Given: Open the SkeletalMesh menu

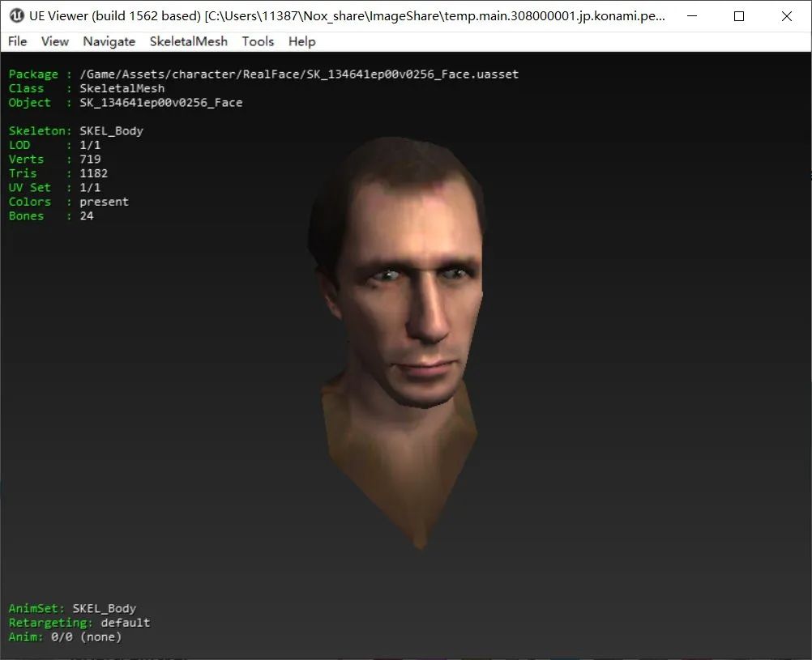Looking at the screenshot, I should pos(189,41).
